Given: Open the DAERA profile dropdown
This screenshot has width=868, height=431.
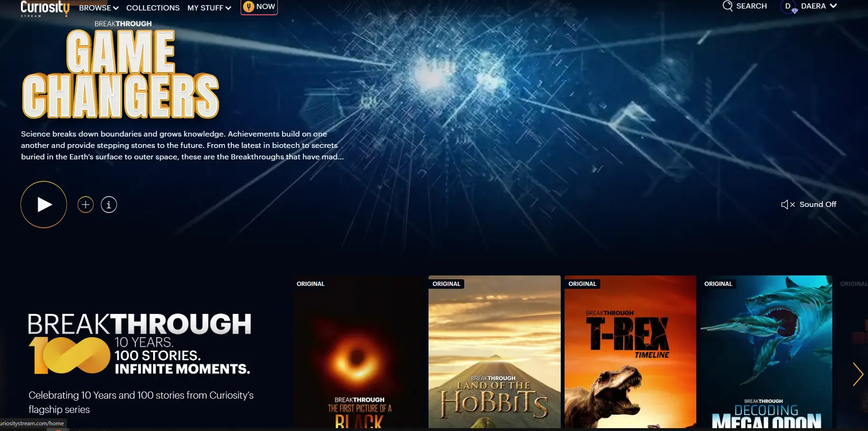Looking at the screenshot, I should coord(819,6).
